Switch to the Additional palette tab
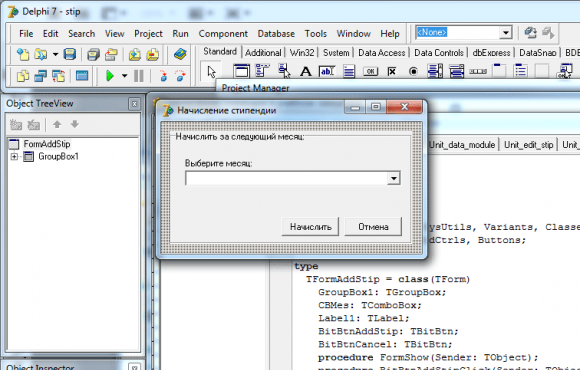This screenshot has height=370, width=580. (x=263, y=53)
